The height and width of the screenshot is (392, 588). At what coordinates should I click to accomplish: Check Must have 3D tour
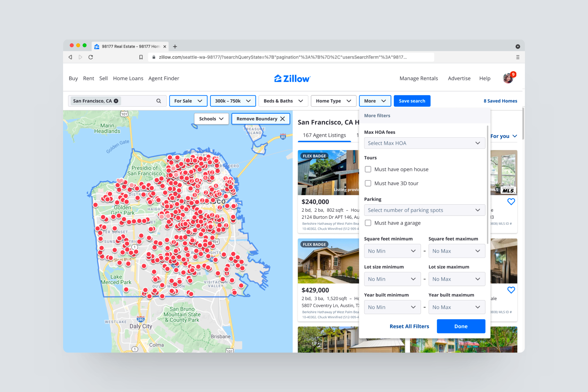pos(368,183)
